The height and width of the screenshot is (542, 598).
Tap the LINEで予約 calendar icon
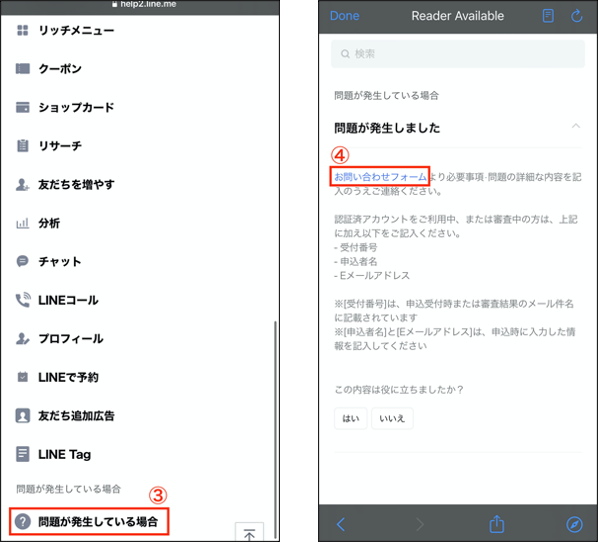[x=23, y=377]
